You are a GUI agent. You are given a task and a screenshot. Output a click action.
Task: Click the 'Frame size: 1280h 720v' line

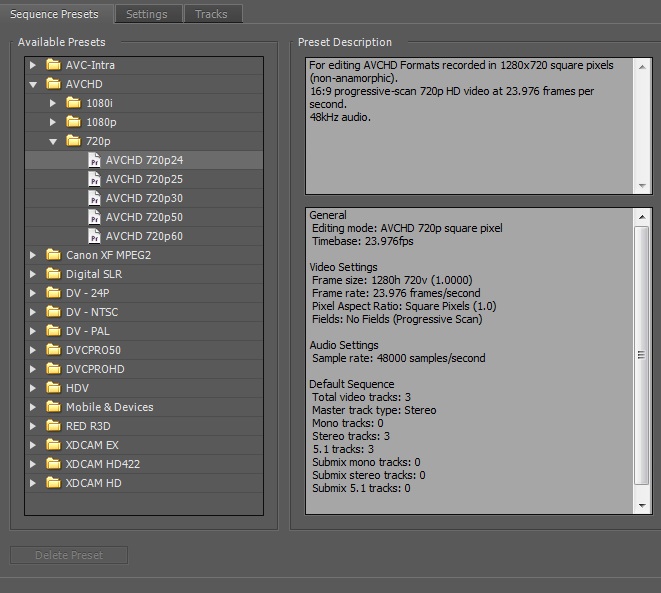[x=392, y=280]
